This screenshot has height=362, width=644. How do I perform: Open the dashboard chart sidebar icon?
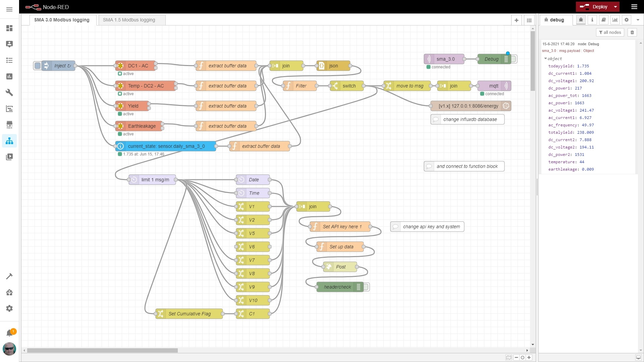click(615, 20)
